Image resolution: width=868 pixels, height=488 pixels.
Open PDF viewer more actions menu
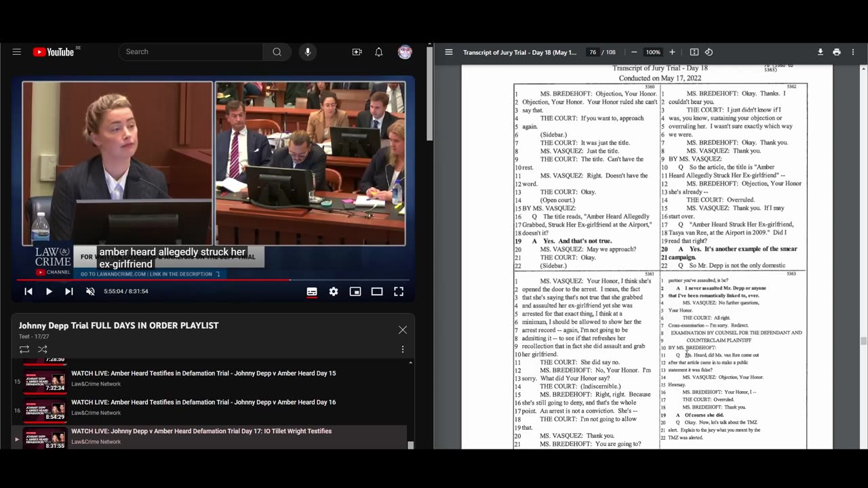point(853,52)
